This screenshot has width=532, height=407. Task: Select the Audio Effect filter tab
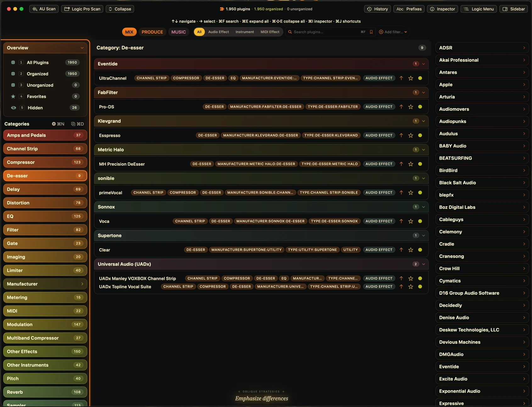pos(218,32)
